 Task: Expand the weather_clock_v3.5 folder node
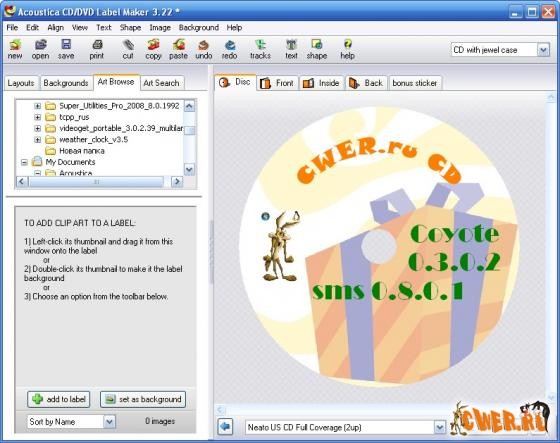click(x=38, y=139)
